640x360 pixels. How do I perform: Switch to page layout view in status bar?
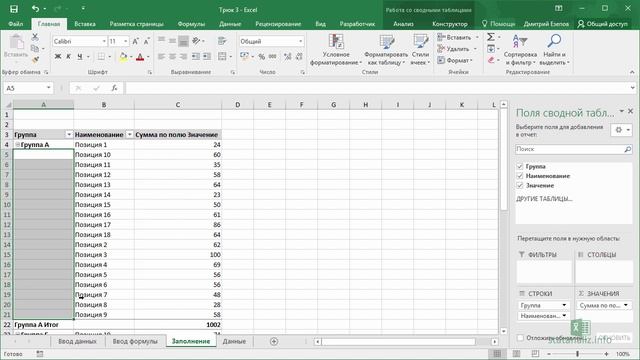pyautogui.click(x=516, y=354)
